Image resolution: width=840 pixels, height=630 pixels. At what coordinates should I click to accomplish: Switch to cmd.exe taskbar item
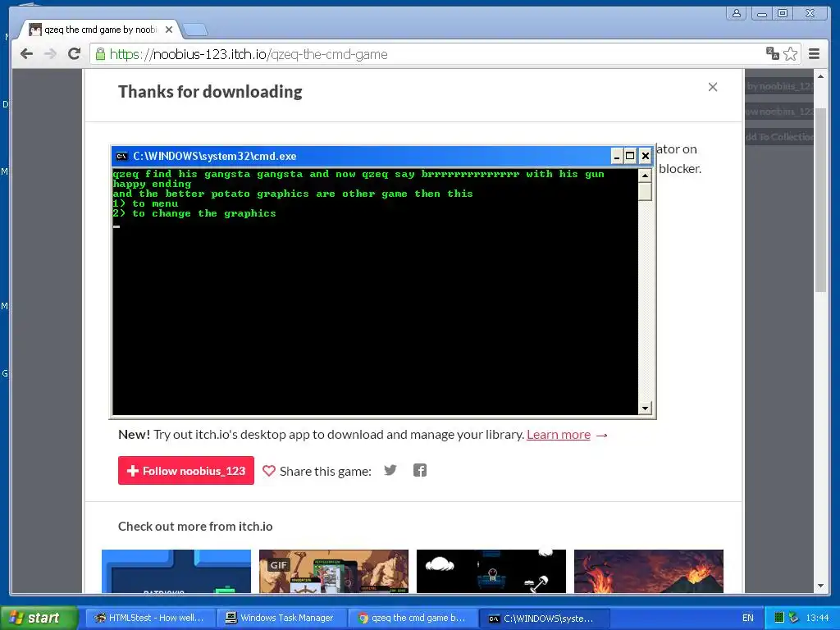(x=543, y=619)
